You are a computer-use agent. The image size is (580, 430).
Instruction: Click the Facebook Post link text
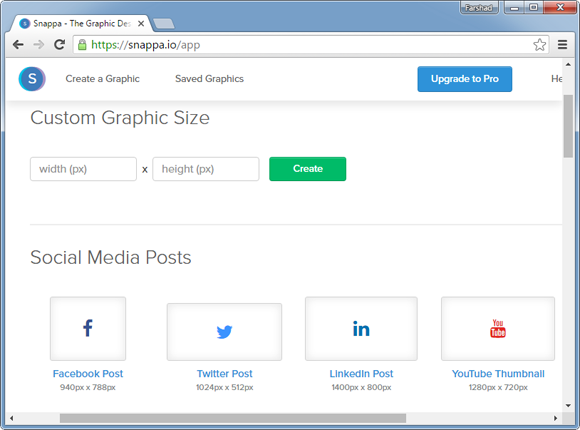click(88, 374)
